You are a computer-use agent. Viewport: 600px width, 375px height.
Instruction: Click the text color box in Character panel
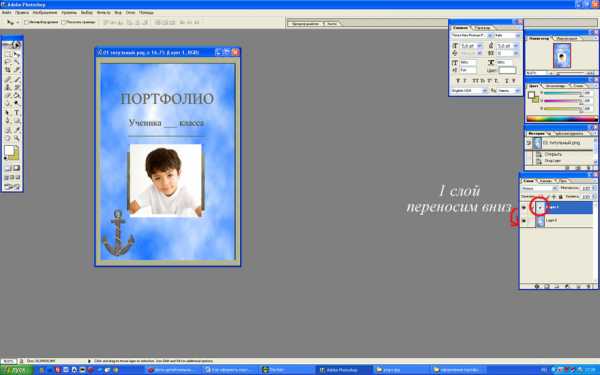point(507,70)
